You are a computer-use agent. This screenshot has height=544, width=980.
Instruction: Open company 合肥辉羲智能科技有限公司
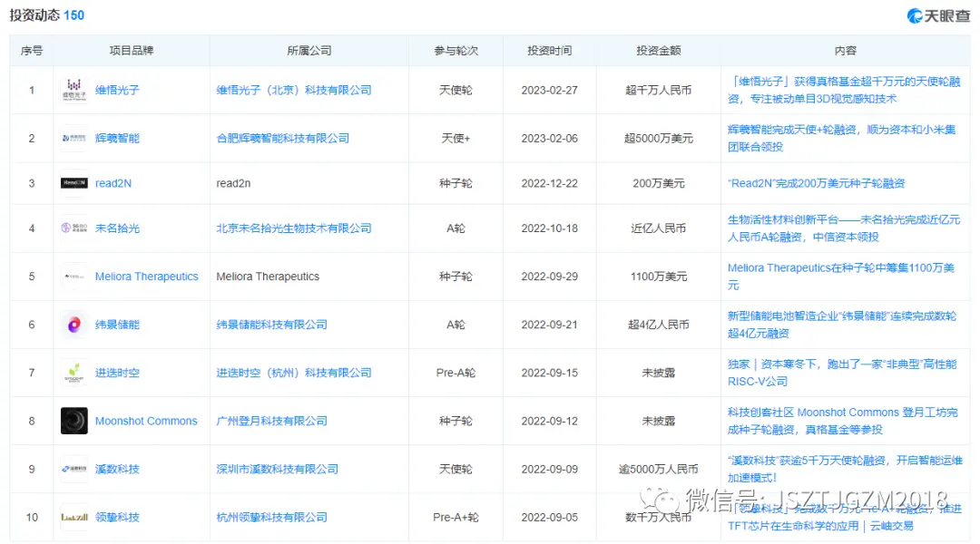[282, 138]
